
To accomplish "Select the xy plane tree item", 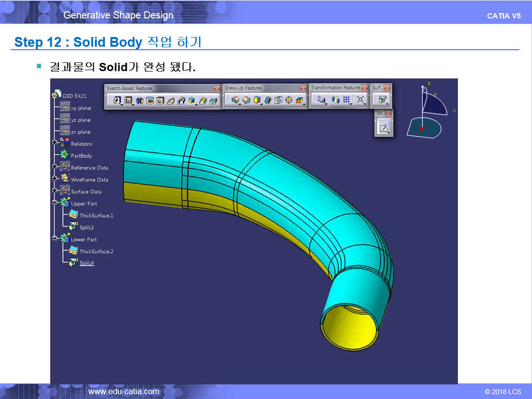I will [x=80, y=108].
